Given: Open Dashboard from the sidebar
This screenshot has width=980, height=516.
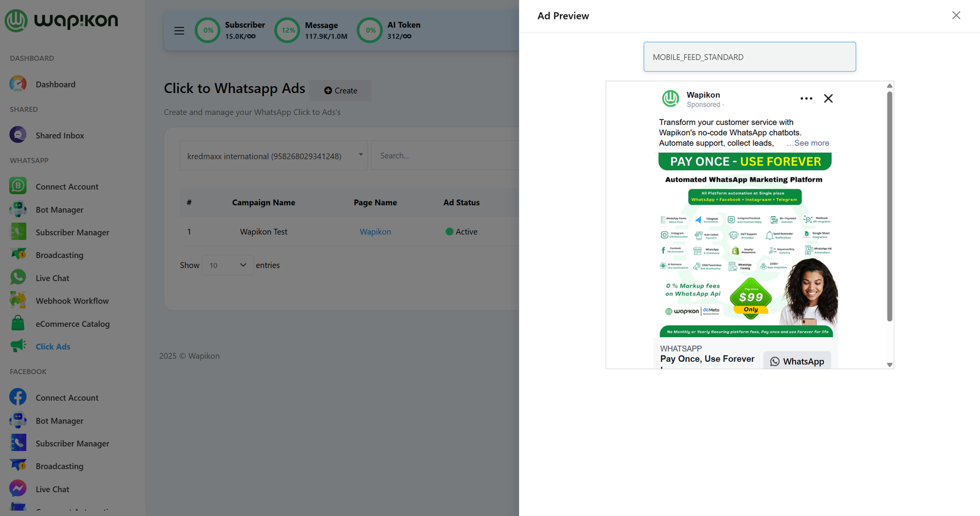Looking at the screenshot, I should 55,84.
